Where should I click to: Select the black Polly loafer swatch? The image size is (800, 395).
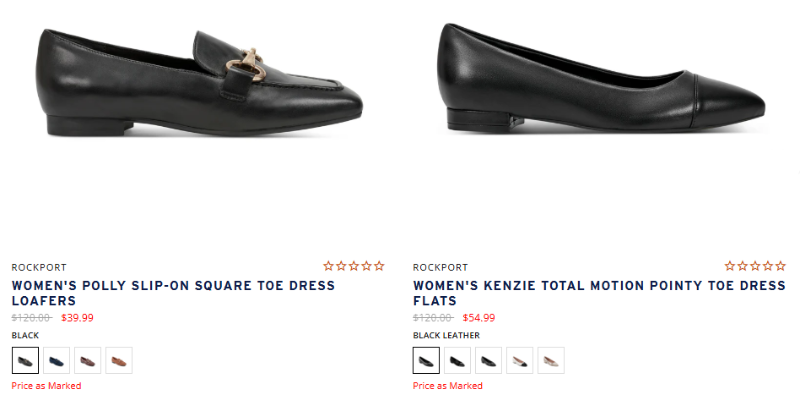pos(26,360)
